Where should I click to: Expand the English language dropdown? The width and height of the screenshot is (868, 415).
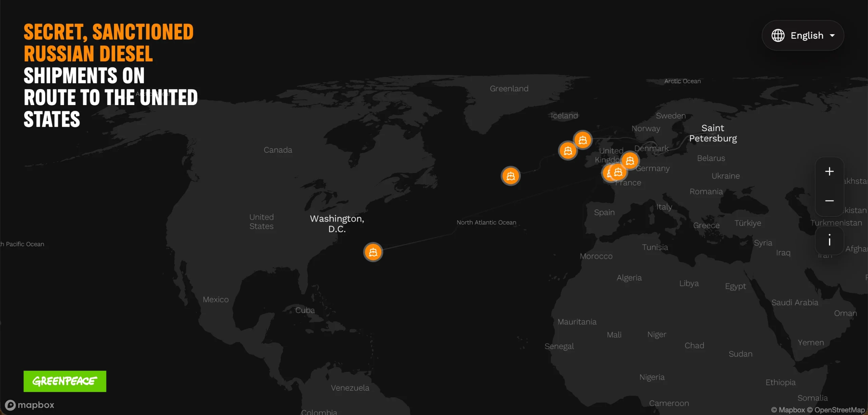coord(803,35)
